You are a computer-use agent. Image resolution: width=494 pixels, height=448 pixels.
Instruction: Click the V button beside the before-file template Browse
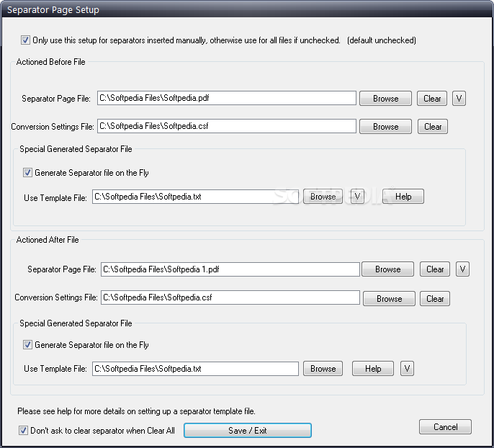357,196
